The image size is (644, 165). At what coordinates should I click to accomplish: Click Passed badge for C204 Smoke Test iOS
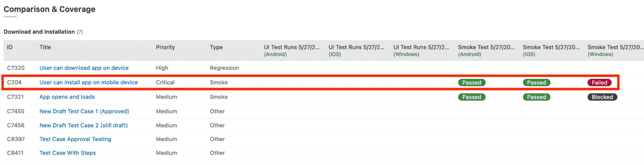tap(536, 82)
